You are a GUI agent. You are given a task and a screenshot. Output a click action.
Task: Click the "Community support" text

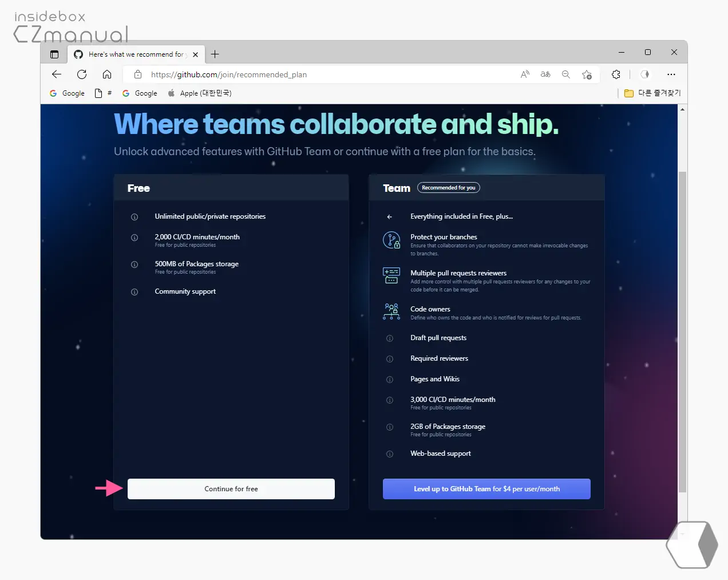coord(185,291)
